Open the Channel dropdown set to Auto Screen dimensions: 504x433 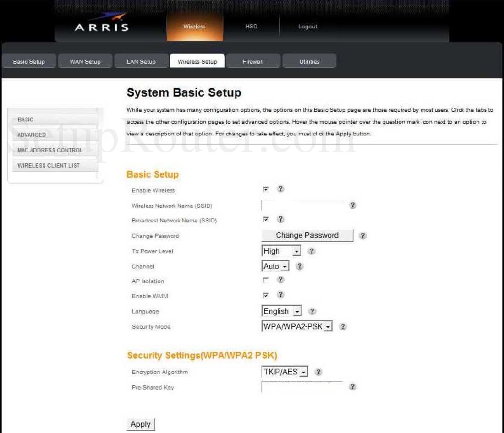275,266
